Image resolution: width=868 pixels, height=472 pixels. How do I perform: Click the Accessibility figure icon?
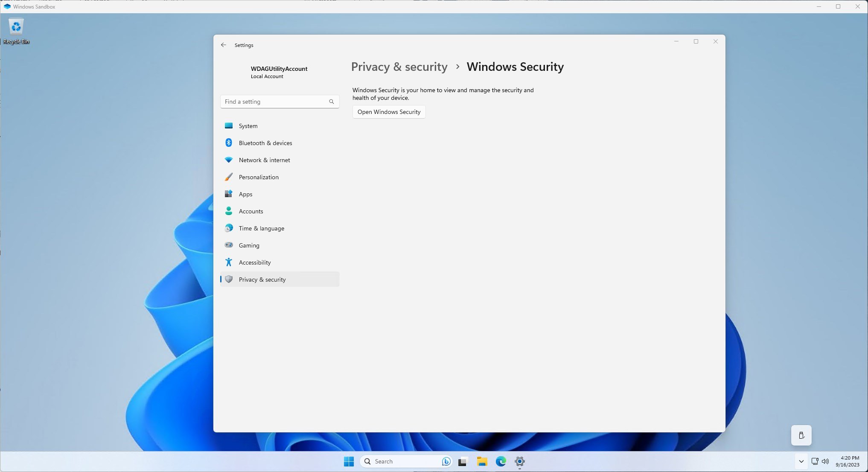pos(229,262)
